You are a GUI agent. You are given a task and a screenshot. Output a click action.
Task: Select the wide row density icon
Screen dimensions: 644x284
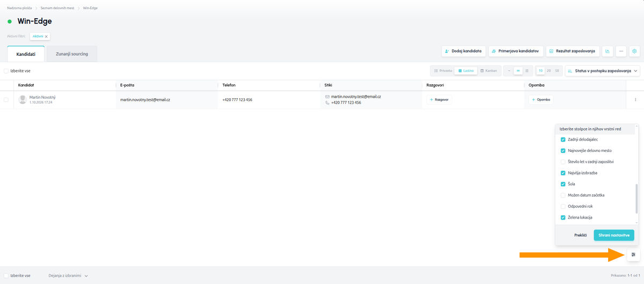(527, 70)
